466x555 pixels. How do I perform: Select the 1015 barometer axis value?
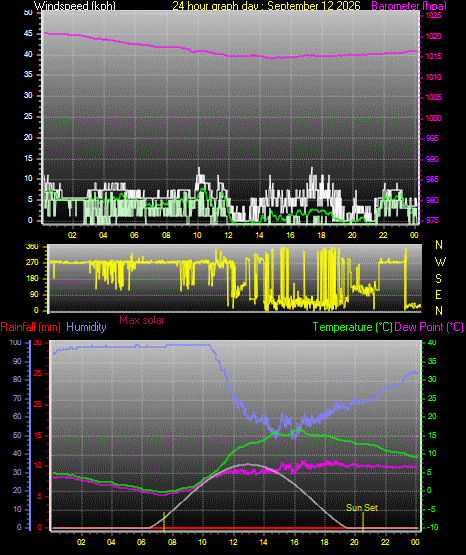433,56
